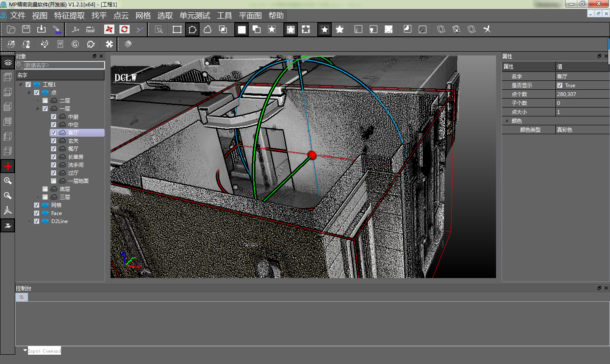
Task: Click the circled G toolbar icon
Action: (x=75, y=44)
